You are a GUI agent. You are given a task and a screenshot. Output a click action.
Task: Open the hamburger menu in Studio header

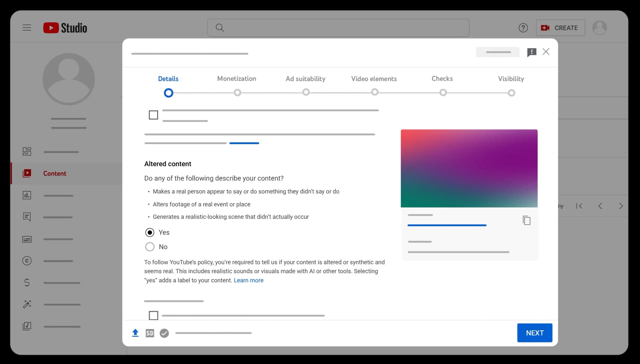[27, 28]
